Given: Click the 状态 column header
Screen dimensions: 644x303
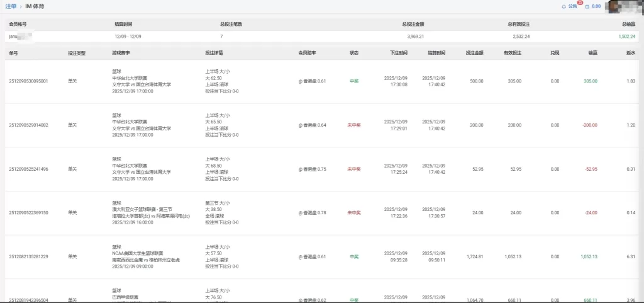Looking at the screenshot, I should coord(354,53).
